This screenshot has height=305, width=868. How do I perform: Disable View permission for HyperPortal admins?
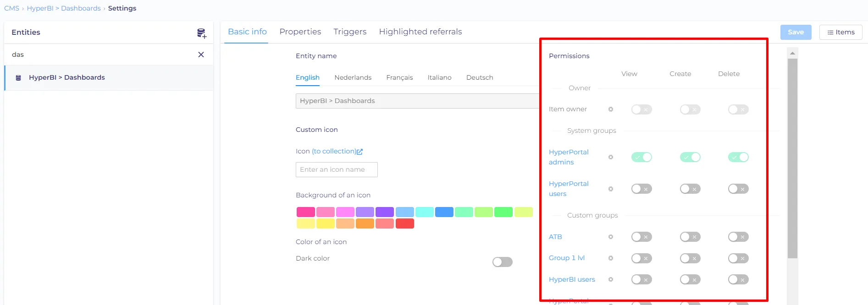pos(641,157)
